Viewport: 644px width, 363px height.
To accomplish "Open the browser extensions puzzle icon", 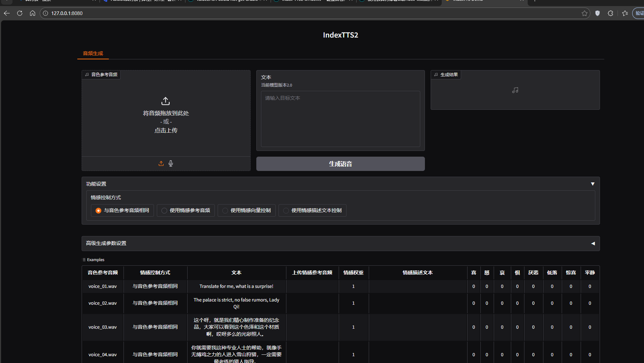I will [x=611, y=13].
